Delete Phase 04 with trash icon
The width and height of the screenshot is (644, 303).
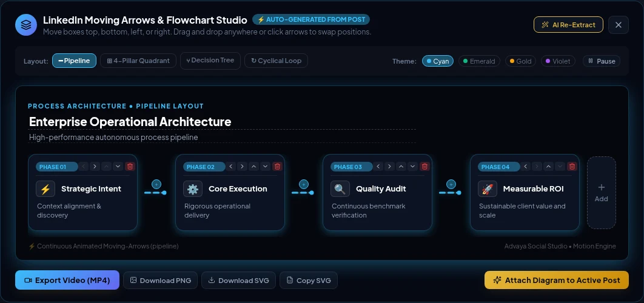coord(572,166)
